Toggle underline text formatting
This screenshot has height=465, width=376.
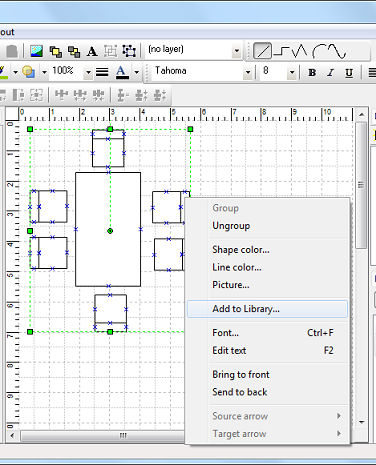(349, 72)
